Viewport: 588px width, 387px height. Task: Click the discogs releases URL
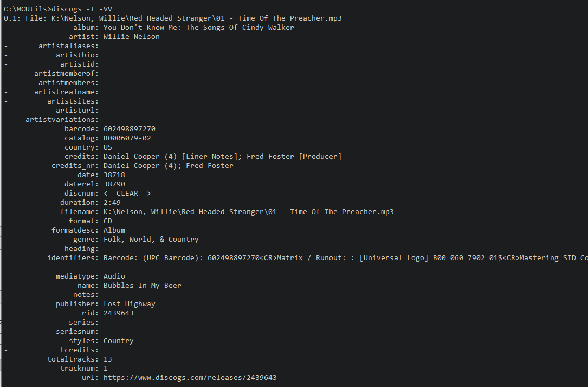click(x=190, y=378)
